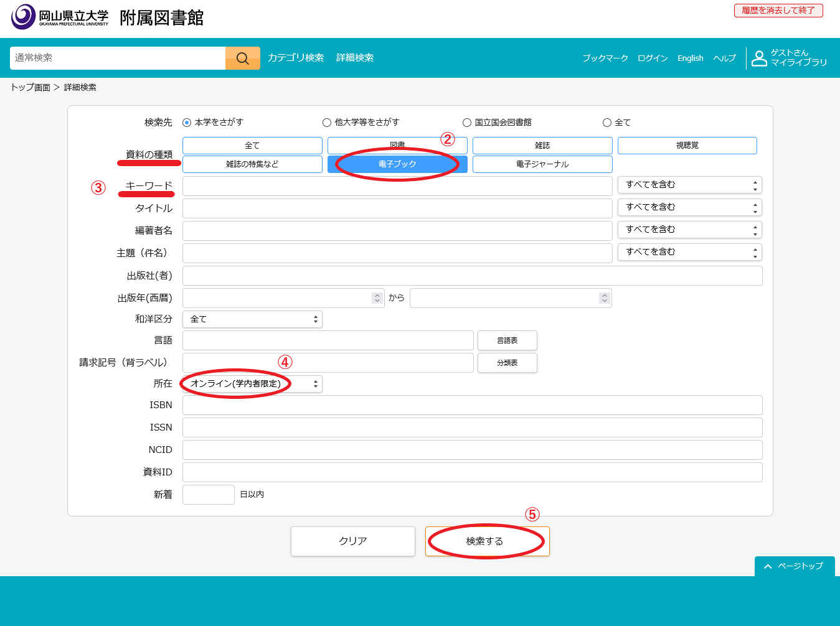Open 和洋区分 dropdown
The width and height of the screenshot is (840, 626).
pos(252,319)
